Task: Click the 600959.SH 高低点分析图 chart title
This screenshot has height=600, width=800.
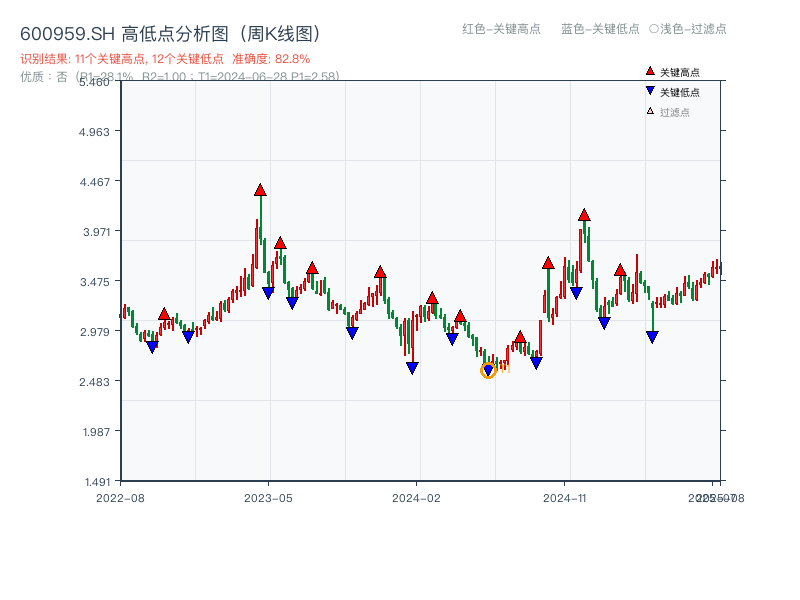Action: click(x=171, y=34)
